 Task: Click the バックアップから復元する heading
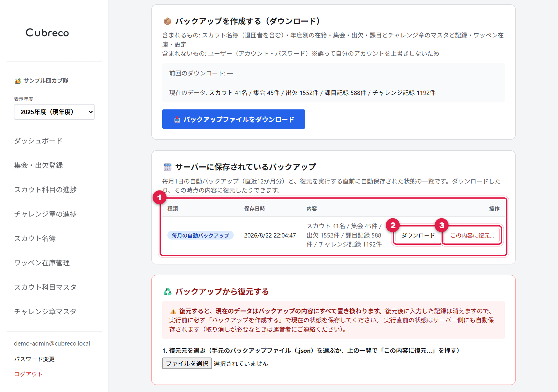pyautogui.click(x=222, y=292)
